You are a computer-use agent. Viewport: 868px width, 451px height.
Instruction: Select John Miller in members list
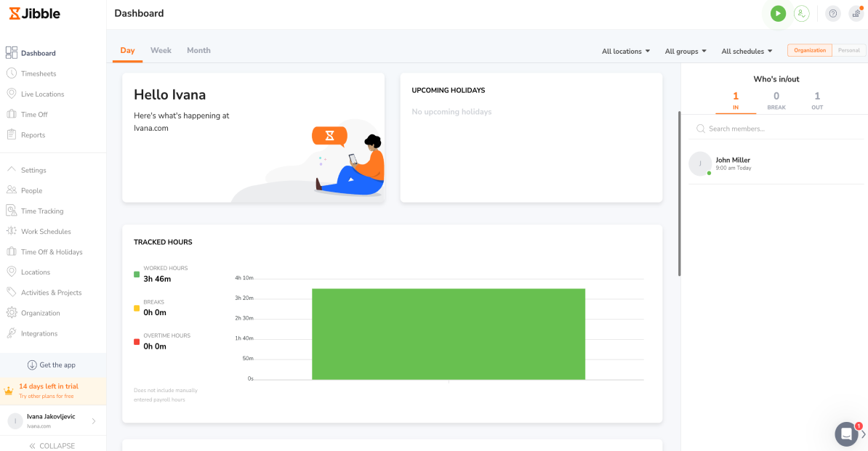click(x=775, y=163)
